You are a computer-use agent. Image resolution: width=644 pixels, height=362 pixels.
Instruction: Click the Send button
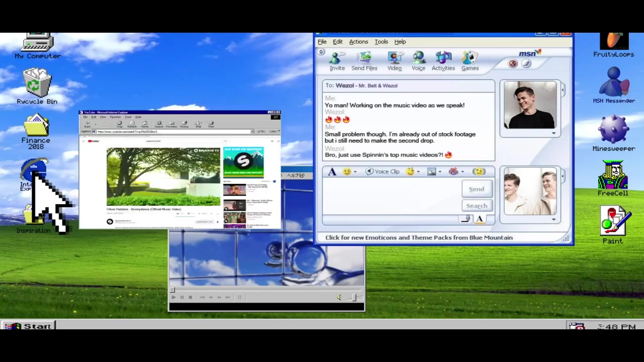[x=476, y=189]
